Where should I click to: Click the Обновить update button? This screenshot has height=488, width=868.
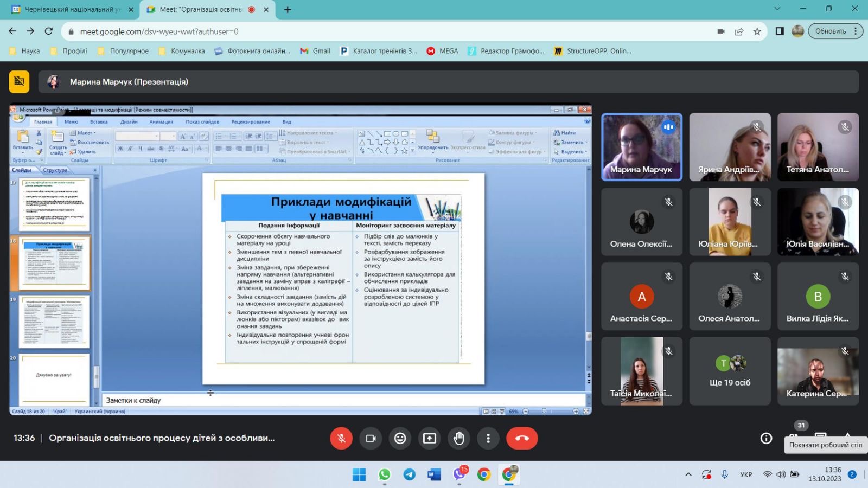(x=831, y=31)
